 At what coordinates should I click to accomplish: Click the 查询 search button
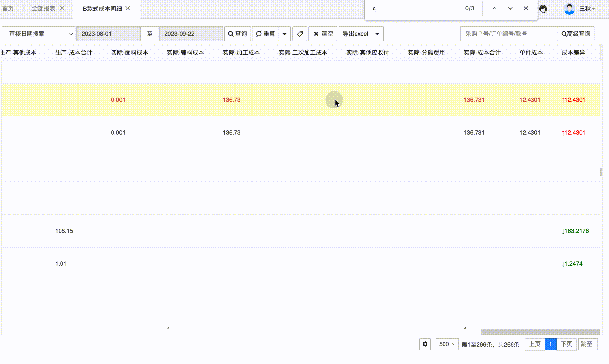[x=237, y=34]
